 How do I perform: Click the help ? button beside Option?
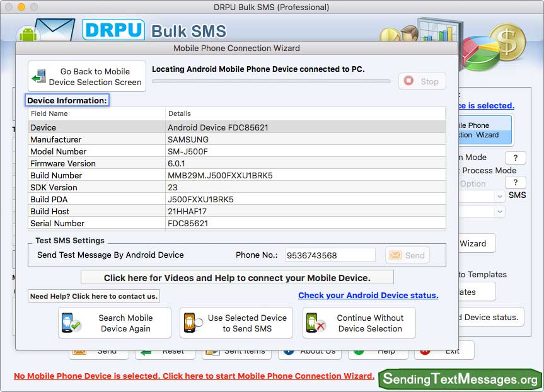[x=515, y=183]
